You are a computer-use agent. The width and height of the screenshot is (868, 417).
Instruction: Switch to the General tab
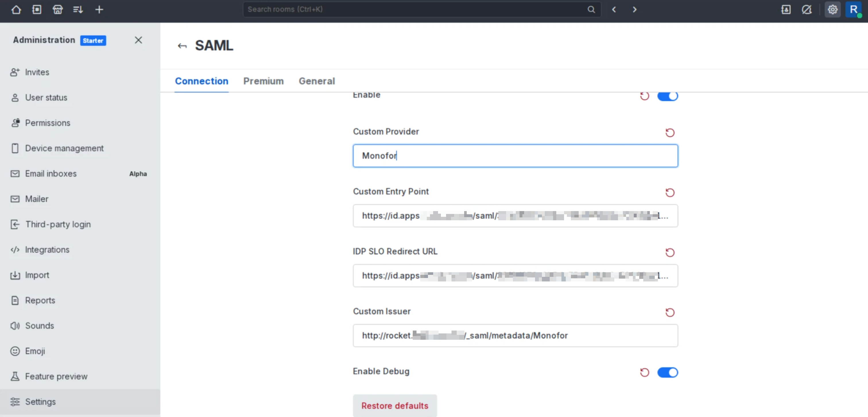(x=317, y=81)
